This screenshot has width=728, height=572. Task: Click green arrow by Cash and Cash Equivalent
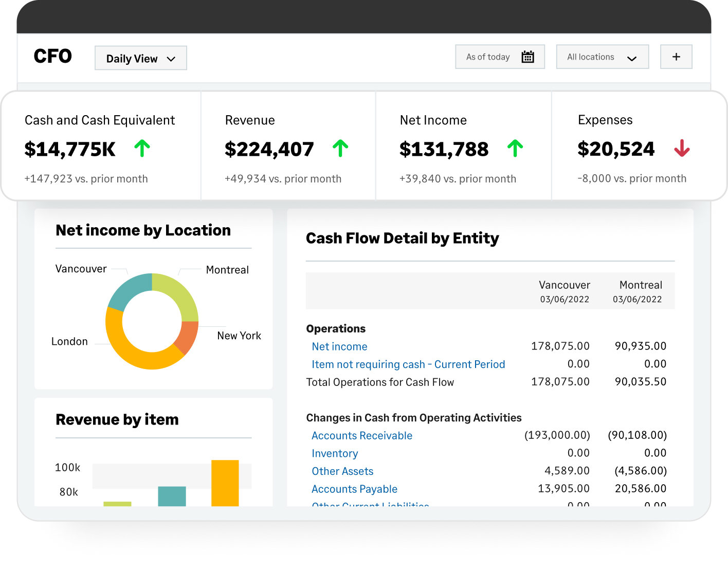(142, 149)
